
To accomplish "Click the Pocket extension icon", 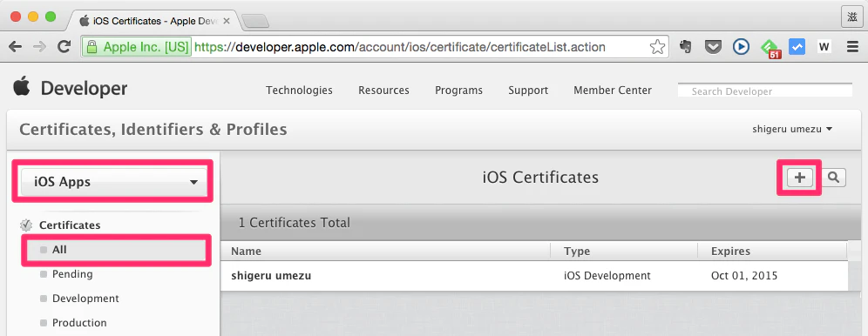I will coord(713,47).
